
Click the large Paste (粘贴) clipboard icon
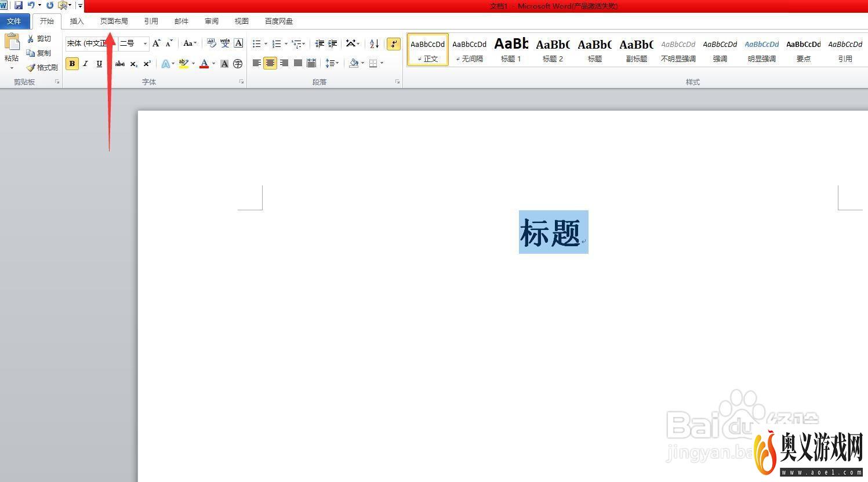(x=12, y=42)
